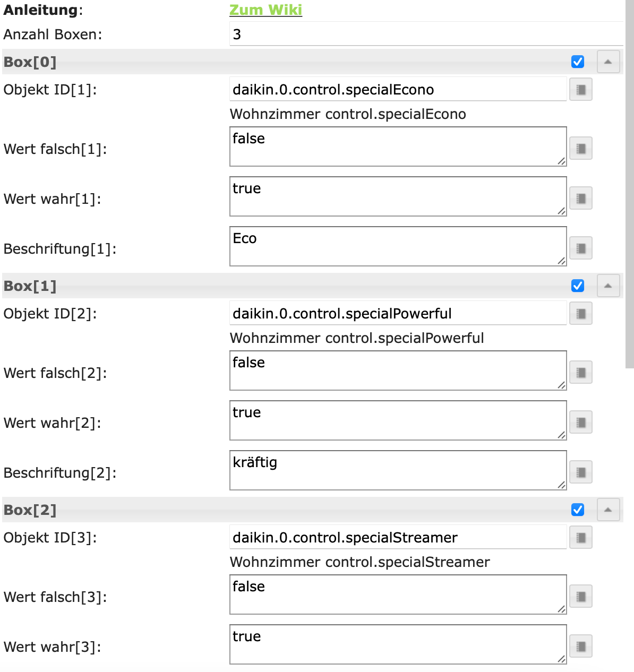Open object picker for Objekt ID[3]

[x=580, y=538]
